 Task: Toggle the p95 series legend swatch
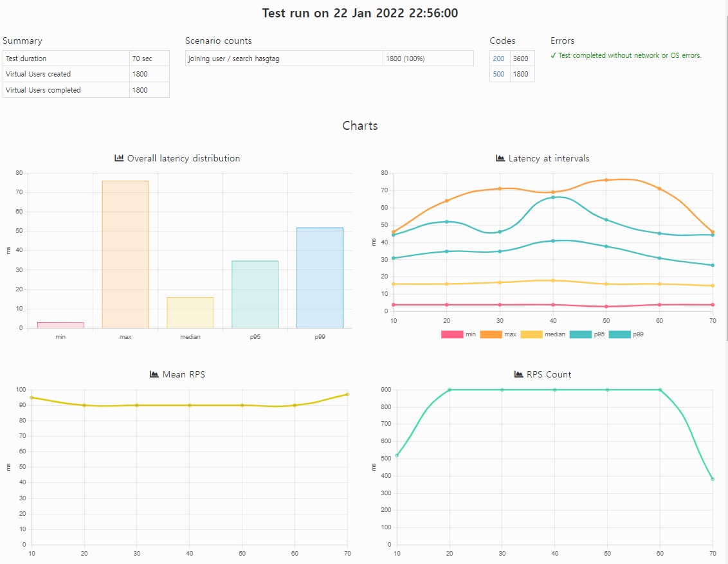(580, 334)
